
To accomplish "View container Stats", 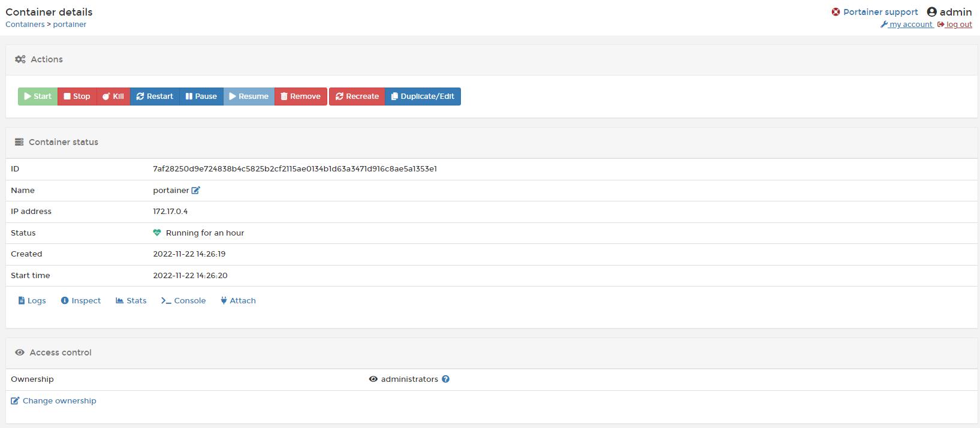I will pos(131,301).
